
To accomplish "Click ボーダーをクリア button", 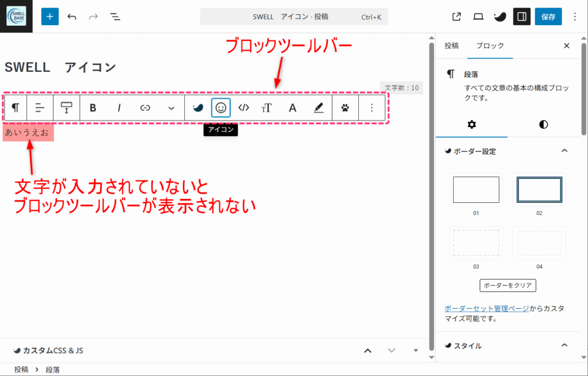I will pyautogui.click(x=508, y=286).
